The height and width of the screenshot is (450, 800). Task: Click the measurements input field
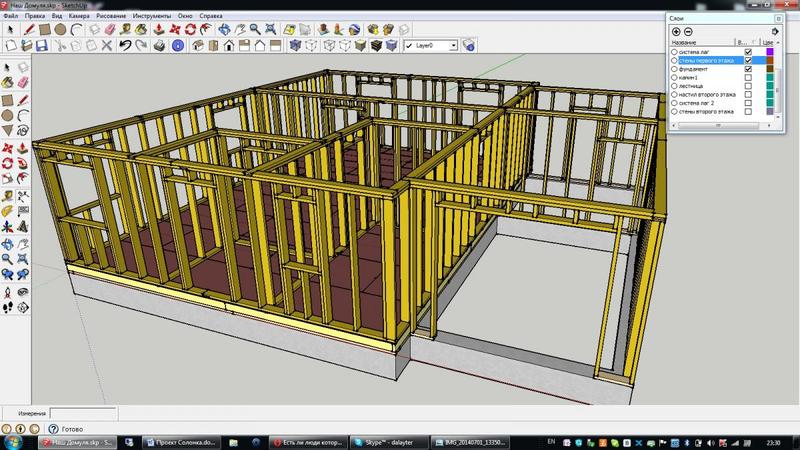(83, 413)
